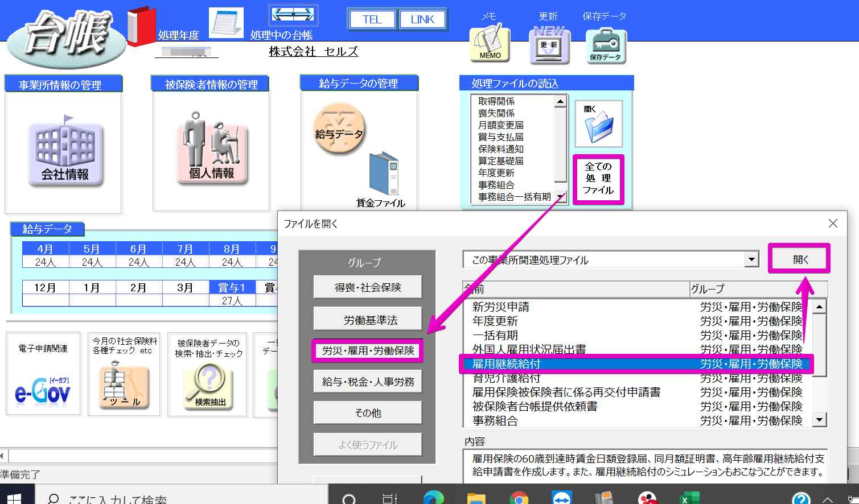
Task: Click the Cortana circle icon
Action: pyautogui.click(x=349, y=498)
